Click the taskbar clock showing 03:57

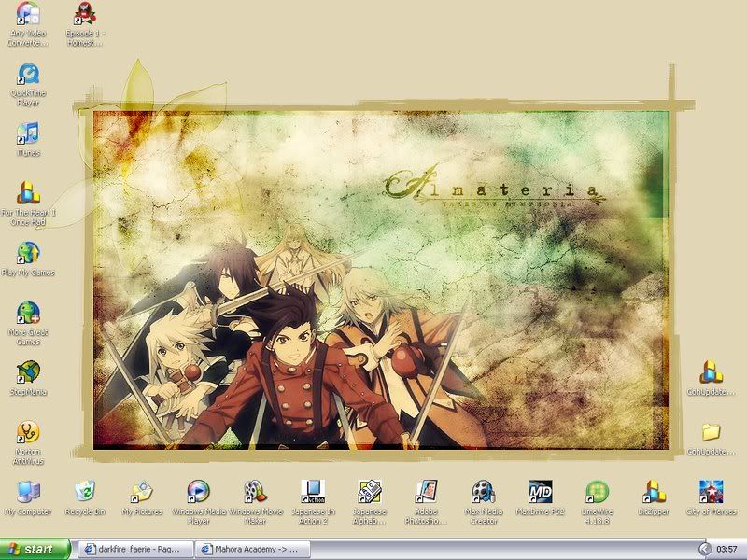727,550
